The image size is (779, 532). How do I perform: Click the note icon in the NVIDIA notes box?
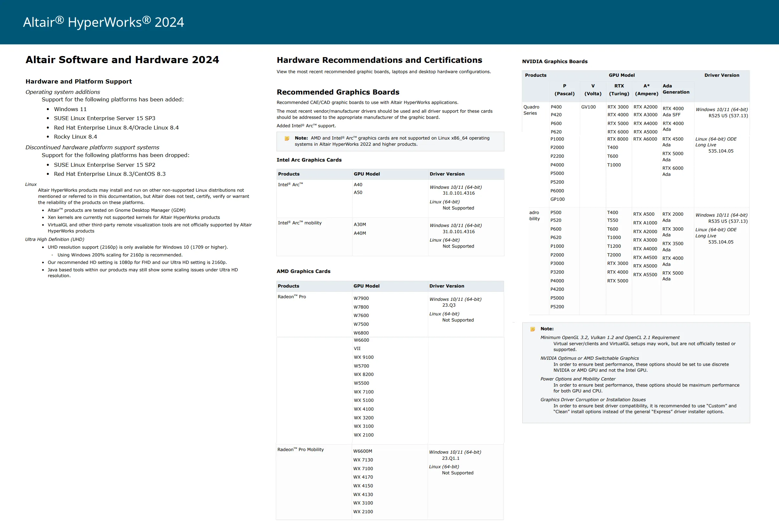click(x=533, y=329)
